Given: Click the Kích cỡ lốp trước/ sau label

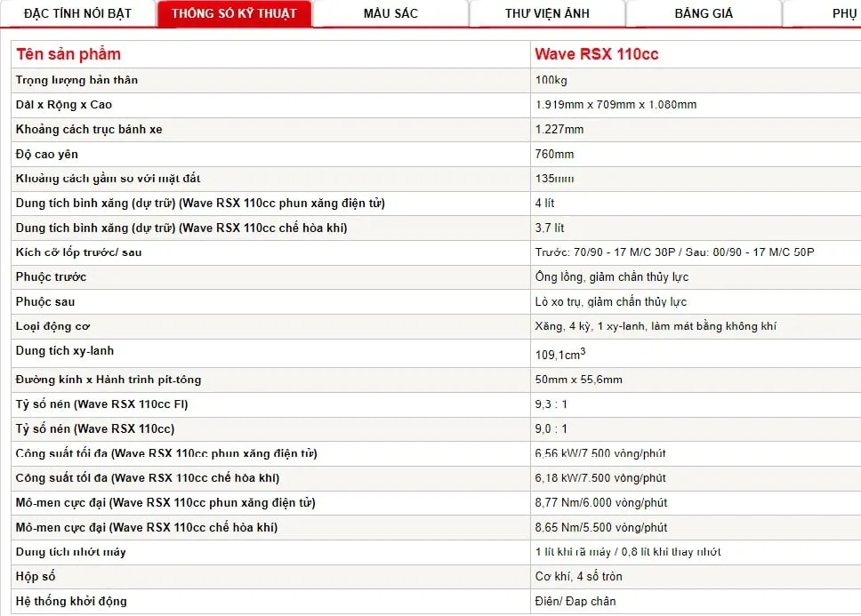Looking at the screenshot, I should [x=78, y=252].
